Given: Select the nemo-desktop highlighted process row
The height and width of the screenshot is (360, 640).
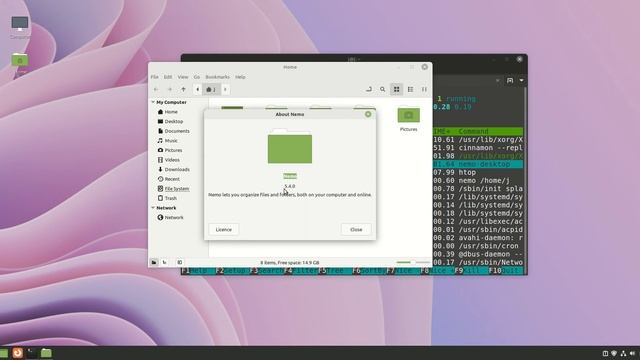Looking at the screenshot, I should (x=478, y=164).
